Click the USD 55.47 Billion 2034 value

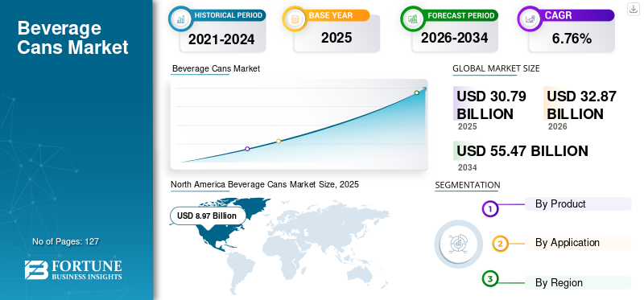522,151
